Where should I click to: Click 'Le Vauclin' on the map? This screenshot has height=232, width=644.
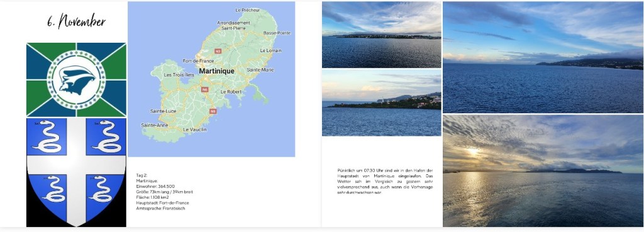pos(195,130)
